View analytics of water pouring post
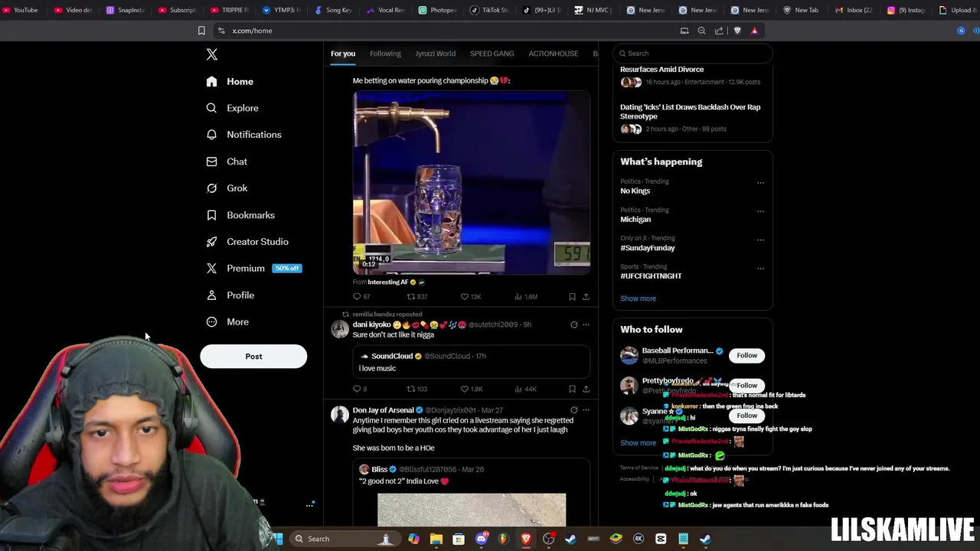This screenshot has width=980, height=551. point(527,297)
